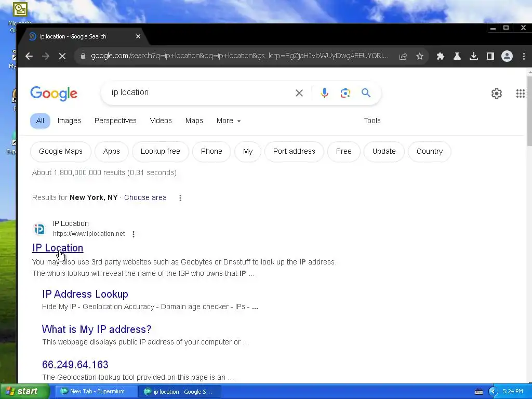Select the Phone filter chip
The height and width of the screenshot is (399, 532).
[211, 151]
